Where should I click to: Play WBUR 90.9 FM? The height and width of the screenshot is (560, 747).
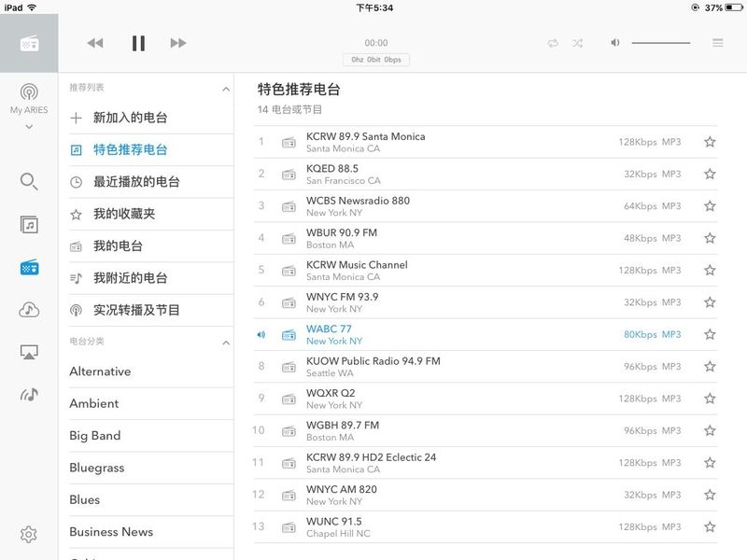point(486,238)
